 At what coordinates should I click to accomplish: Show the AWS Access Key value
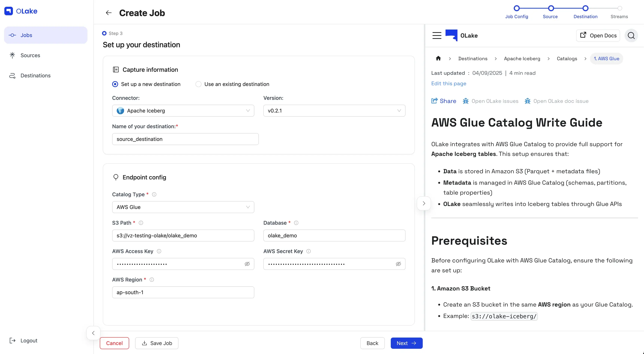point(247,264)
